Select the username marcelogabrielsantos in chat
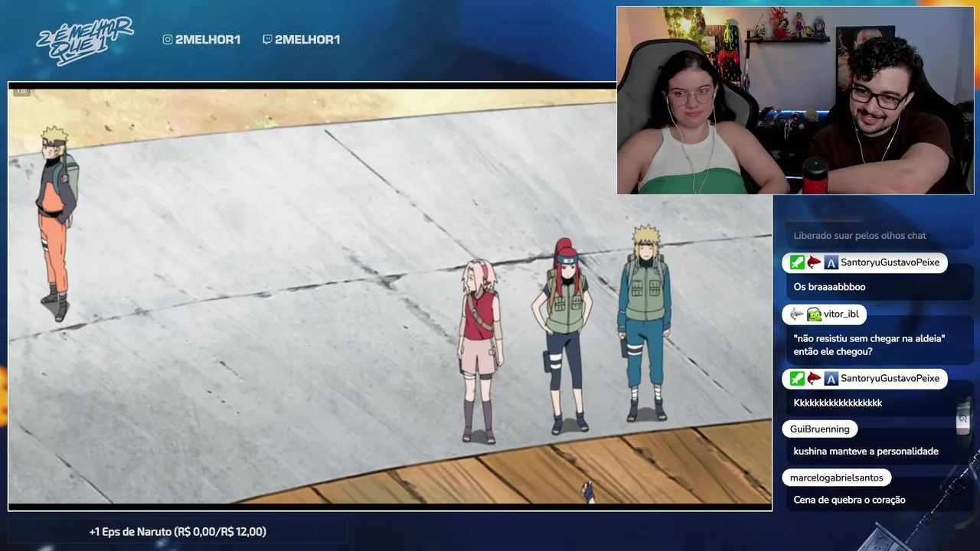 point(837,478)
